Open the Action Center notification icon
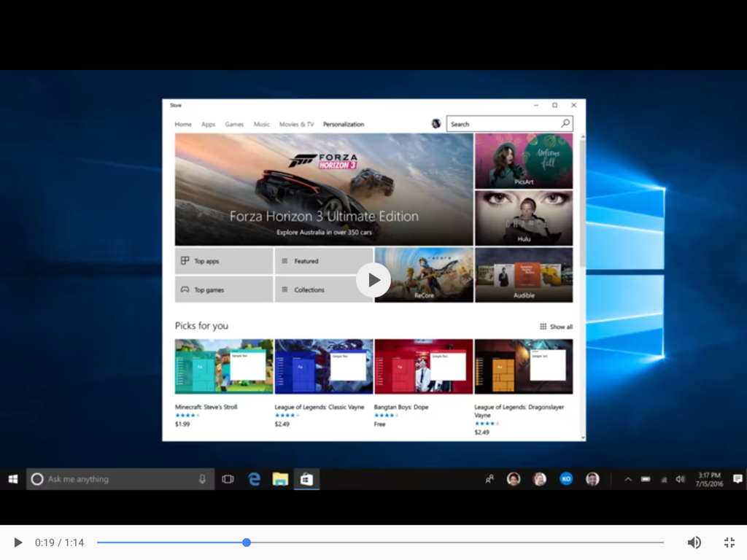747x560 pixels. click(x=738, y=479)
